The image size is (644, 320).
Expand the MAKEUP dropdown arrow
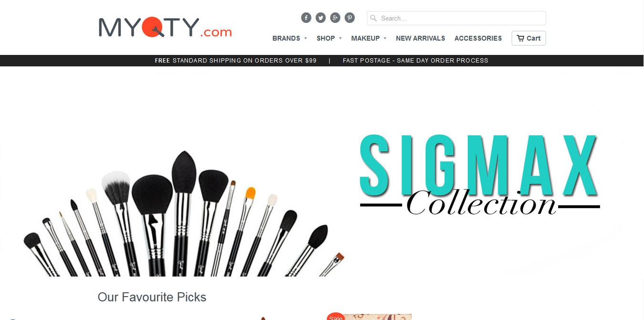pos(385,38)
